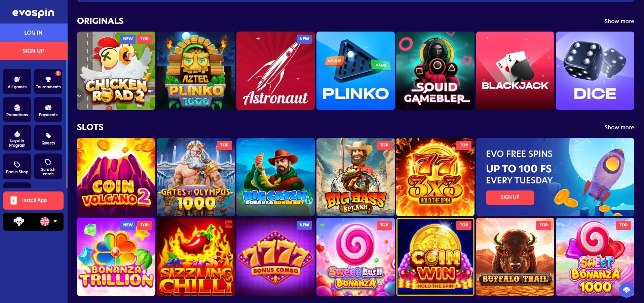Image resolution: width=644 pixels, height=303 pixels.
Task: Open the Promotions sidebar icon
Action: (17, 107)
